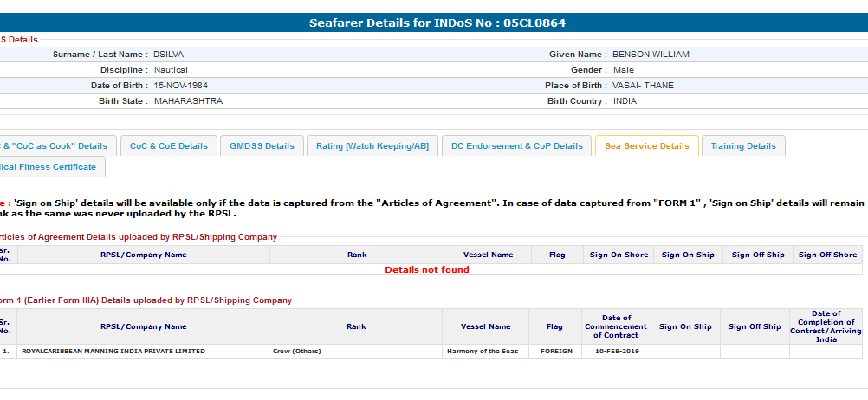Click the Sign Off Shore column header
Image resolution: width=868 pixels, height=400 pixels.
827,255
